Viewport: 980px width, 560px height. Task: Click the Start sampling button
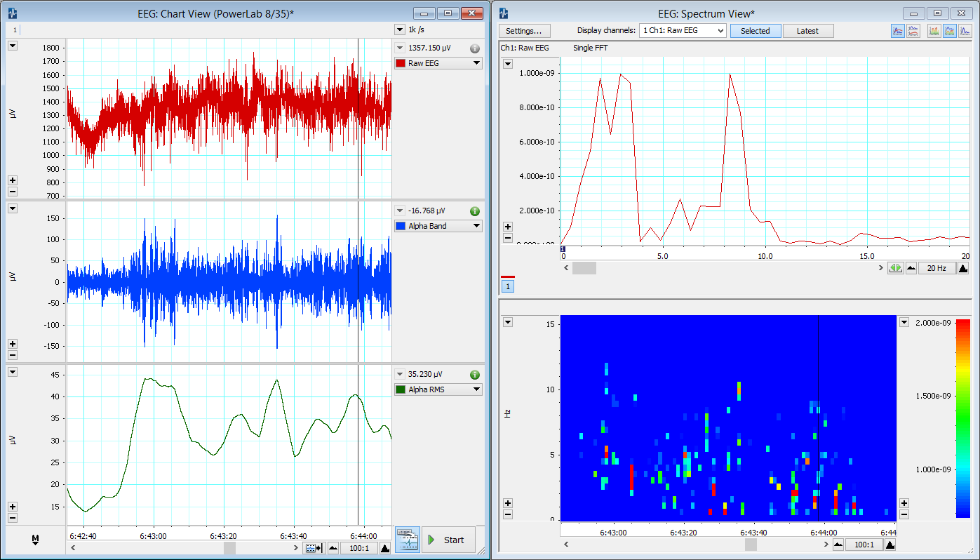coord(448,540)
